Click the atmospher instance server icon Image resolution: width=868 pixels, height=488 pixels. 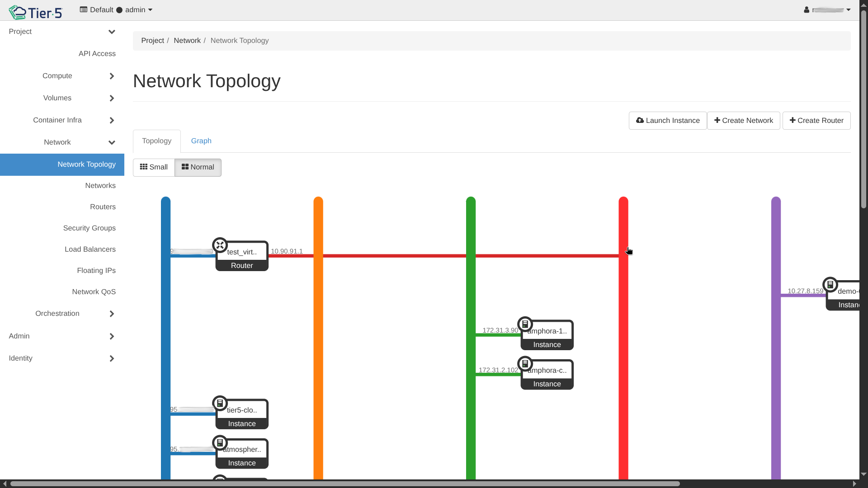pyautogui.click(x=220, y=442)
